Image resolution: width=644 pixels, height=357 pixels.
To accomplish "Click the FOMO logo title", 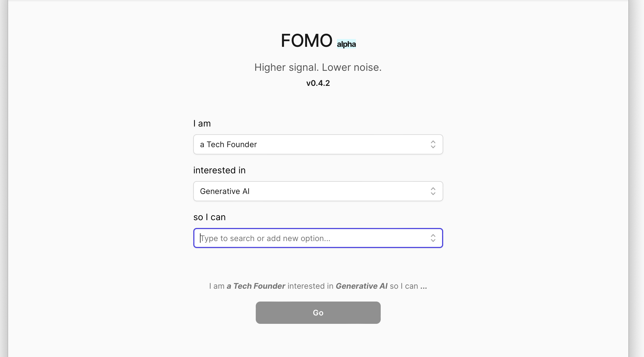I will [x=307, y=40].
